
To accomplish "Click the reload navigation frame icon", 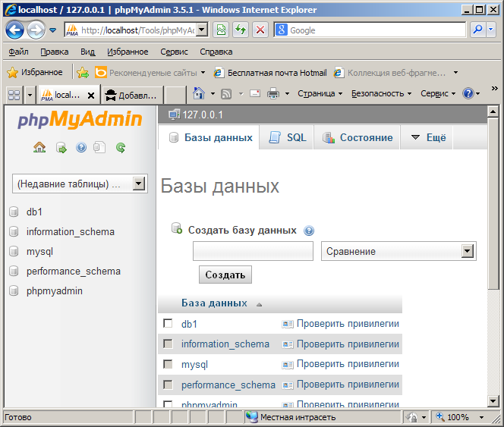I will coord(121,147).
